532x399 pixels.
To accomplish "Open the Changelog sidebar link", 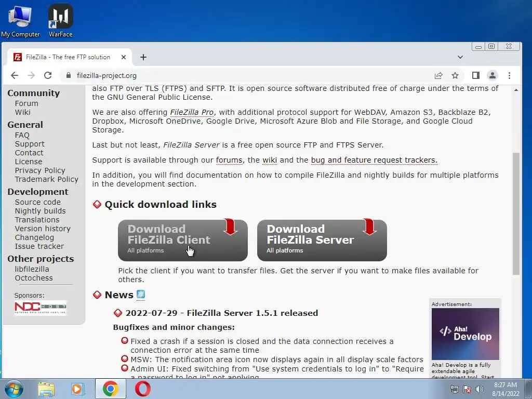I will tap(34, 237).
